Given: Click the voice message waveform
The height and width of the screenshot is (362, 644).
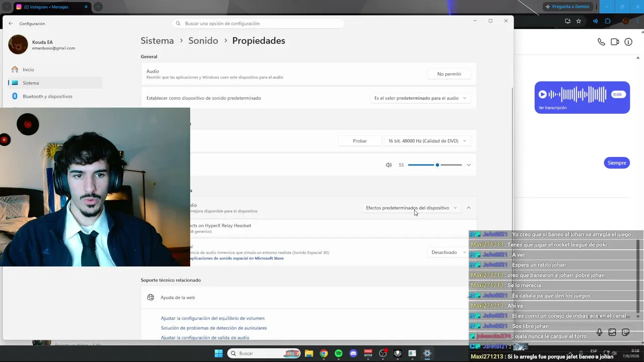Looking at the screenshot, I should (x=578, y=94).
